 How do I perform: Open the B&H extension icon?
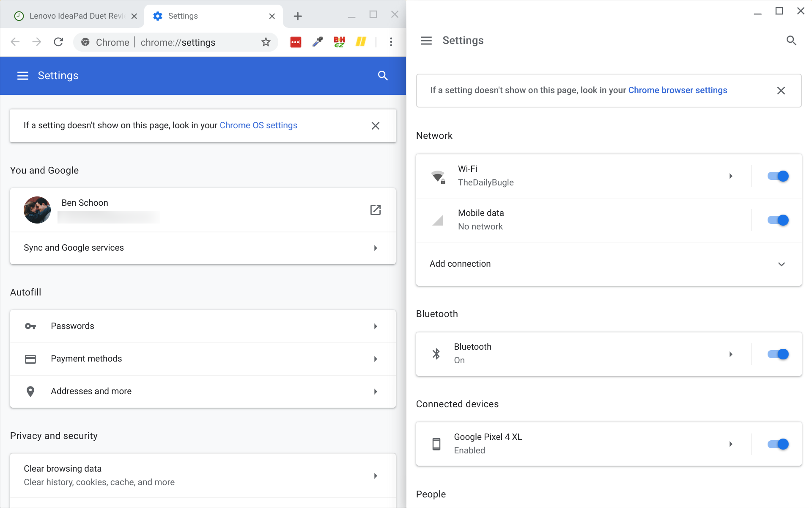[x=339, y=42]
